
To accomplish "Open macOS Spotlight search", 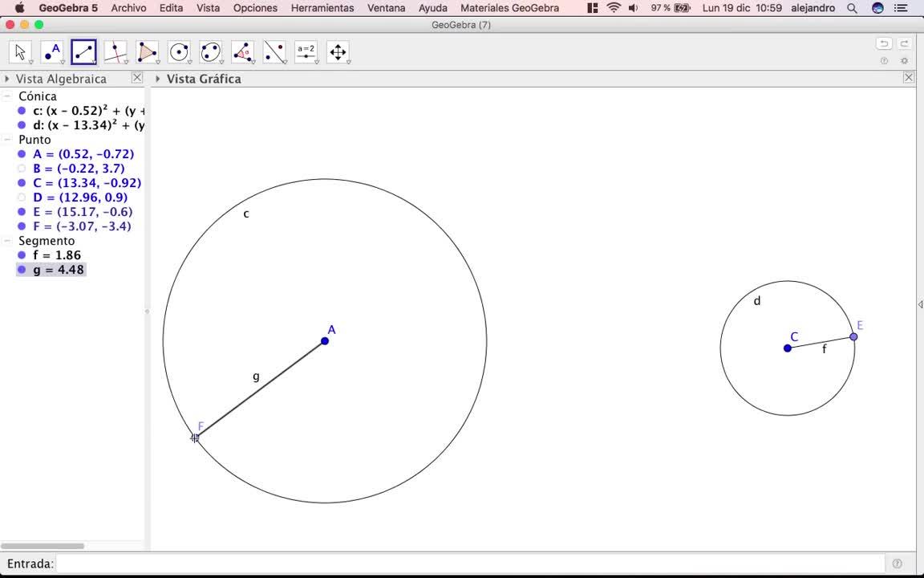I will 852,8.
